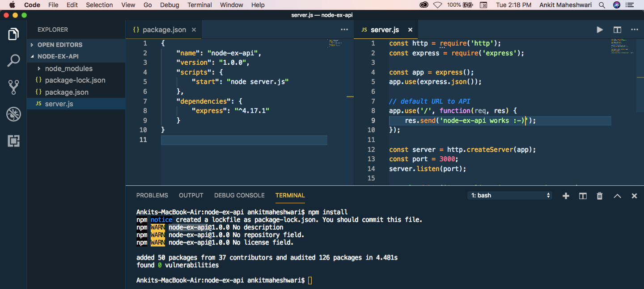
Task: Open the Extensions view
Action: click(13, 141)
